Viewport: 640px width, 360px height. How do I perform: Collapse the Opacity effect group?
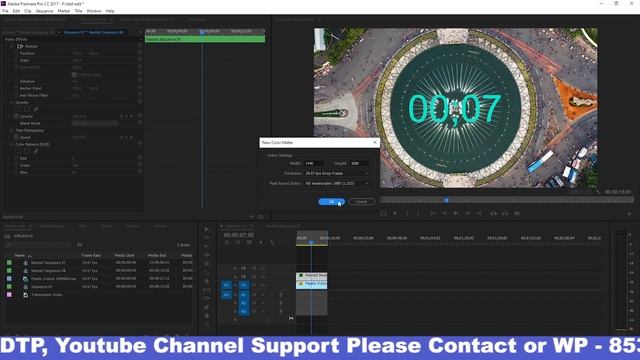[12, 102]
